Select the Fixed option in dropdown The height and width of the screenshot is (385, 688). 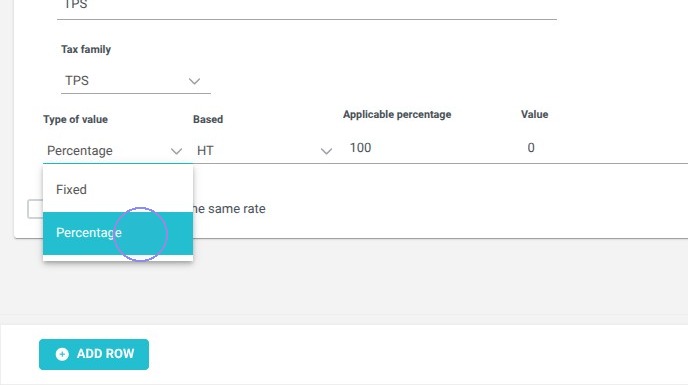[x=118, y=190]
